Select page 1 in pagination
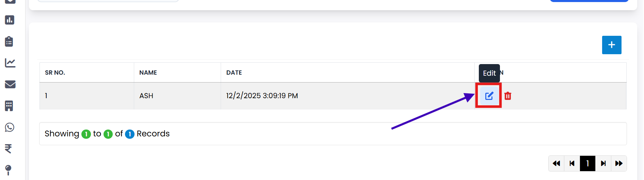644x180 pixels. (587, 164)
